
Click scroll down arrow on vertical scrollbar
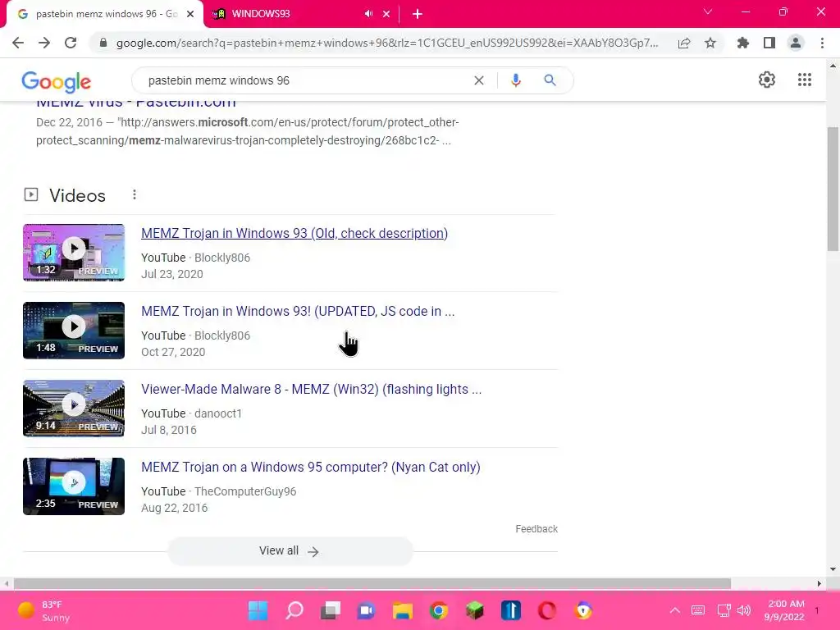pos(833,569)
